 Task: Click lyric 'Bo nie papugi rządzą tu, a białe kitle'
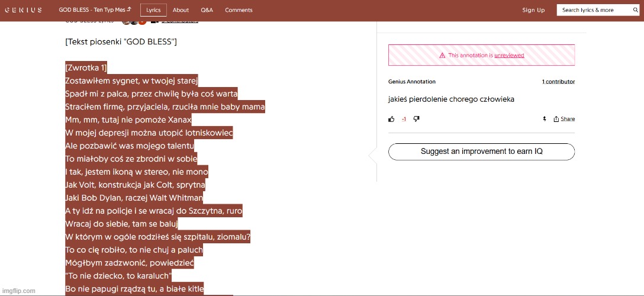pyautogui.click(x=134, y=289)
